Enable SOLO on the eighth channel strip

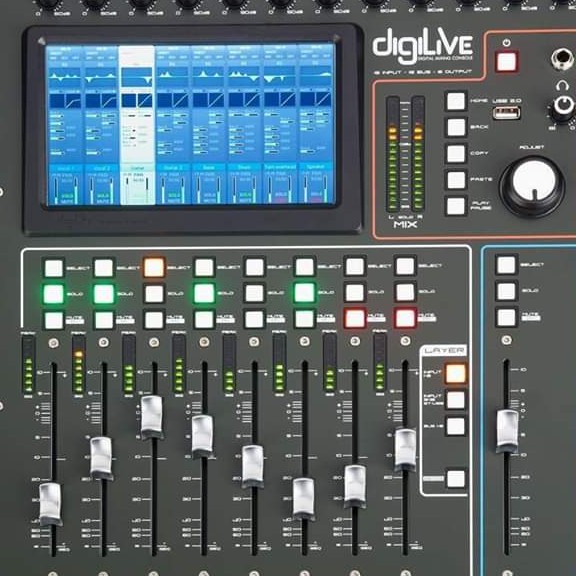point(405,292)
